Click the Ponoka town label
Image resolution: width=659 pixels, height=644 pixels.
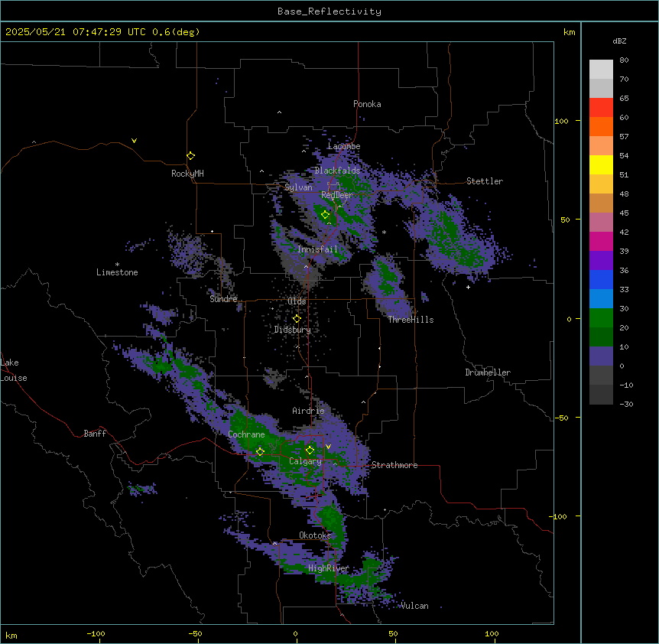pyautogui.click(x=367, y=104)
